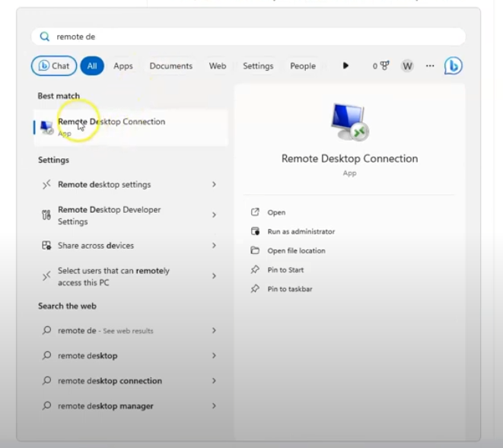Viewport: 503px width, 448px height.
Task: Open Remote Desktop Connection best match result
Action: pos(131,127)
